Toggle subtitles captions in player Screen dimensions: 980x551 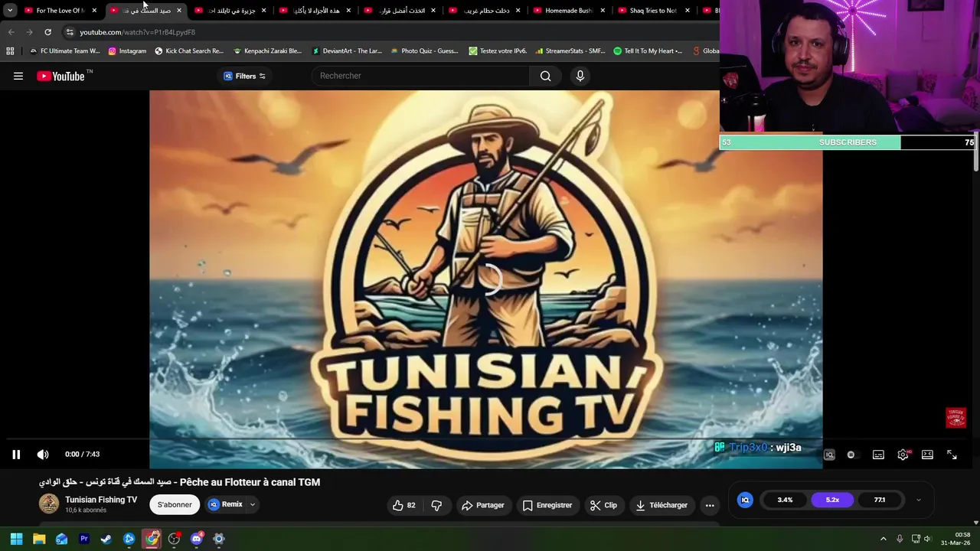pyautogui.click(x=878, y=455)
